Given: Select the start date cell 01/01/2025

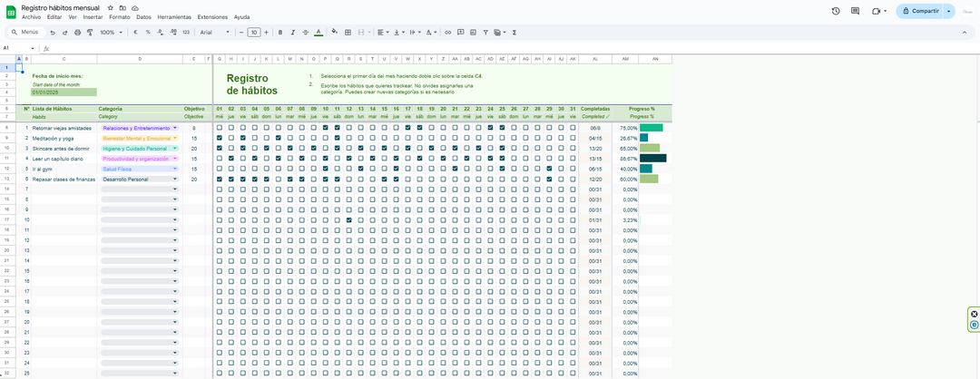Looking at the screenshot, I should [64, 92].
